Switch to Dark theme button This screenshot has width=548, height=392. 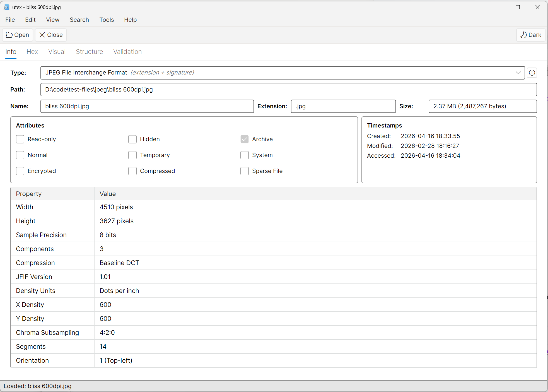click(530, 35)
